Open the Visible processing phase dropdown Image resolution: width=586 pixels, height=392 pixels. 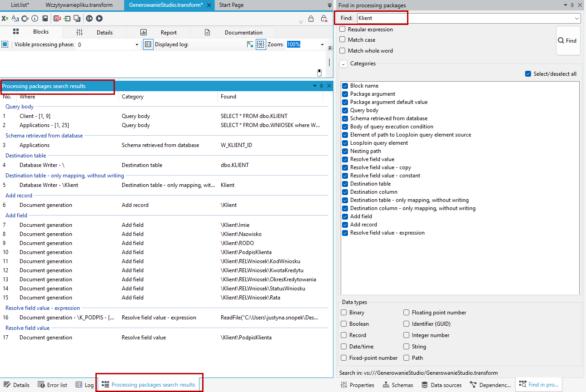click(108, 44)
